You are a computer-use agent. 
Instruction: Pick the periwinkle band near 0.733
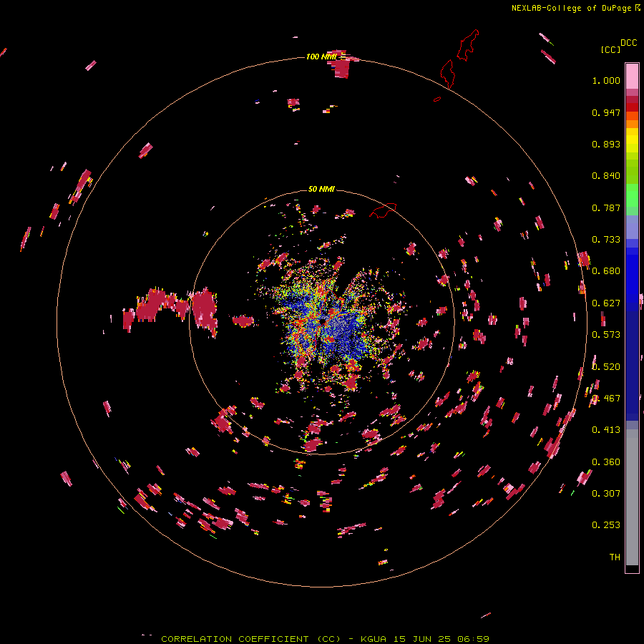[x=632, y=228]
